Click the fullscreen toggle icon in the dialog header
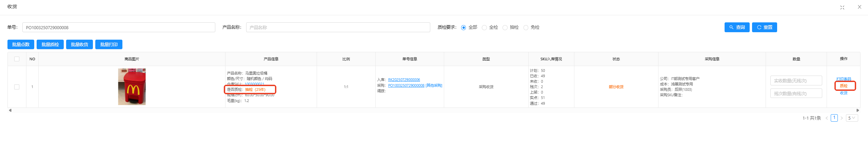 click(842, 7)
